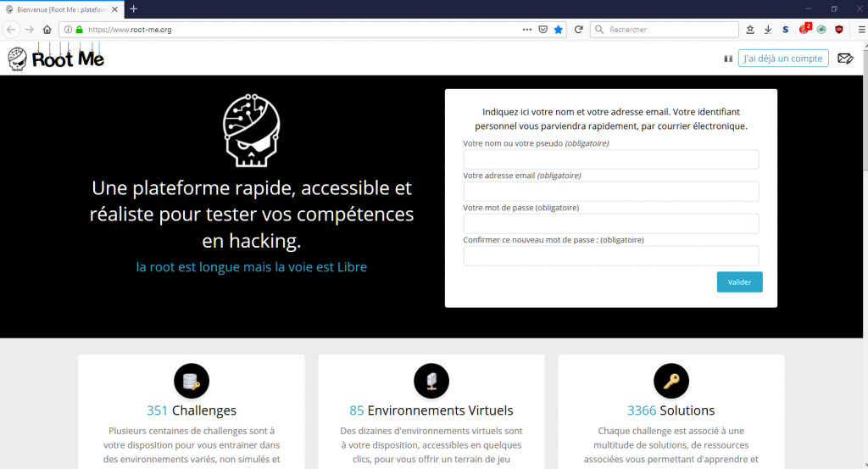The image size is (868, 469).
Task: Open a new tab with plus button
Action: 133,8
